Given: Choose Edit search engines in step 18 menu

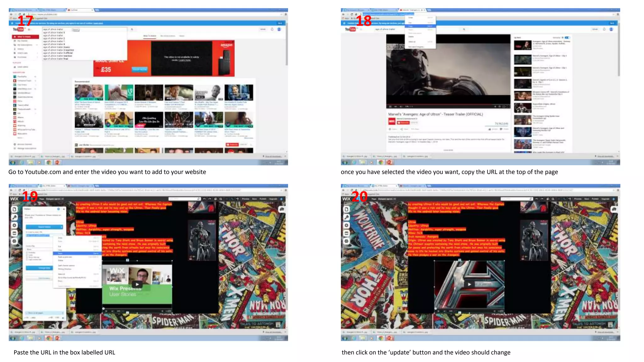Looking at the screenshot, I should [420, 47].
